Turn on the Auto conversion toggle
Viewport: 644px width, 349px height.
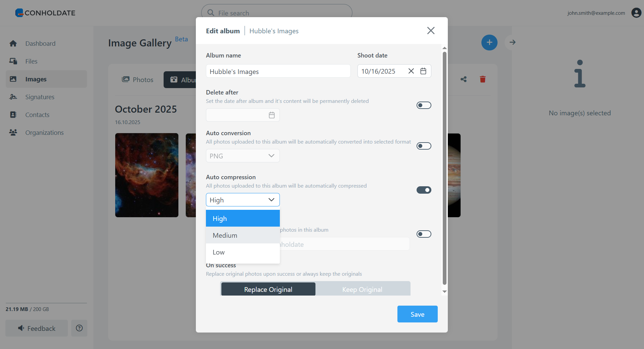[x=424, y=146]
